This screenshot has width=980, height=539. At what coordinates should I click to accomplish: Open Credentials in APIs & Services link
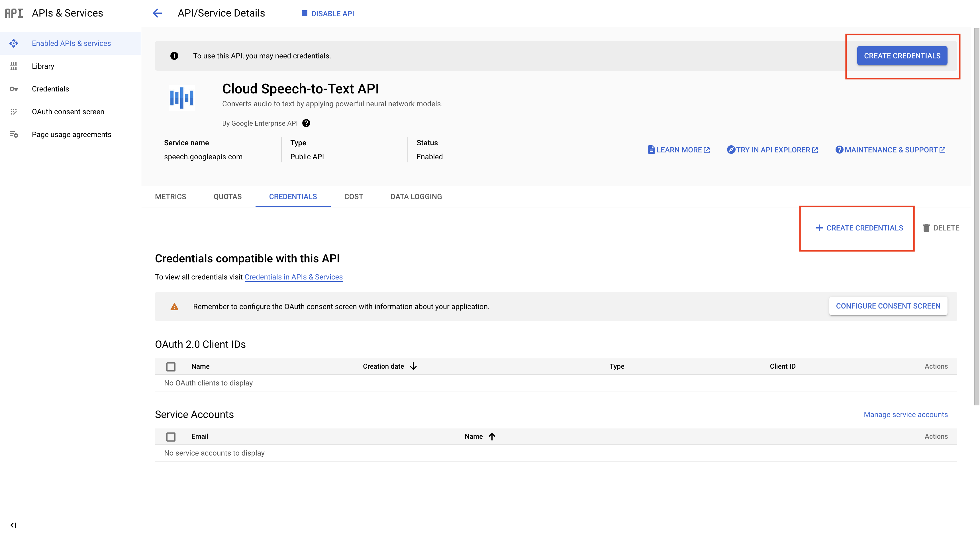[x=293, y=277]
